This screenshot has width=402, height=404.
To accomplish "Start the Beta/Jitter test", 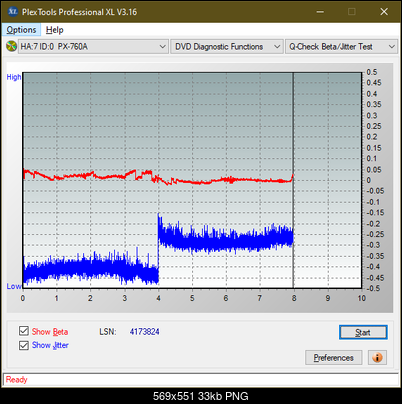I will [x=363, y=332].
